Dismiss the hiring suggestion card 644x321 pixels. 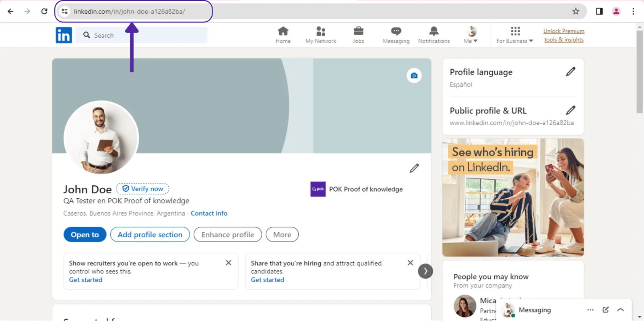click(x=410, y=263)
